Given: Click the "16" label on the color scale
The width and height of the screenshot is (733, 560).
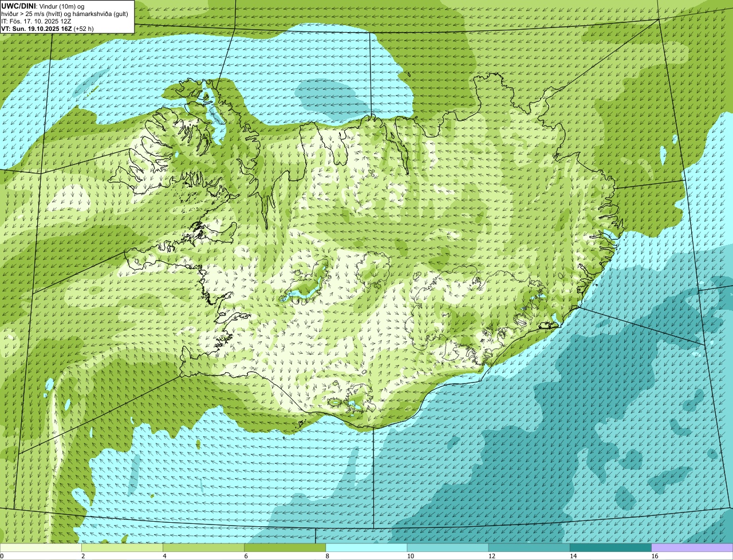Looking at the screenshot, I should tap(655, 556).
